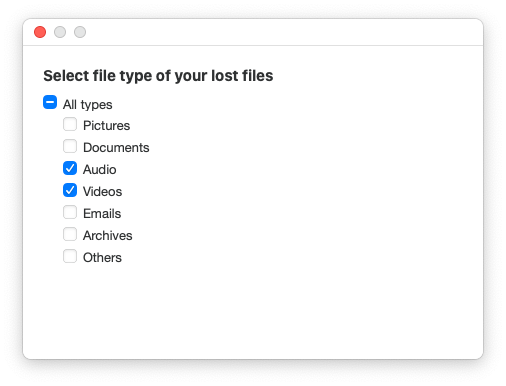Enable the Documents checkbox box
This screenshot has height=386, width=506.
(x=70, y=146)
